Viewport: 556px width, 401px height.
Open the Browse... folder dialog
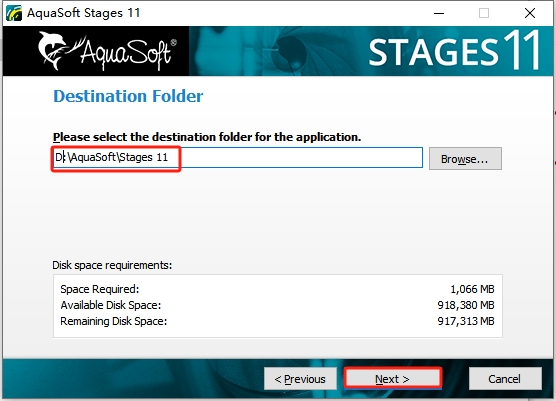465,159
